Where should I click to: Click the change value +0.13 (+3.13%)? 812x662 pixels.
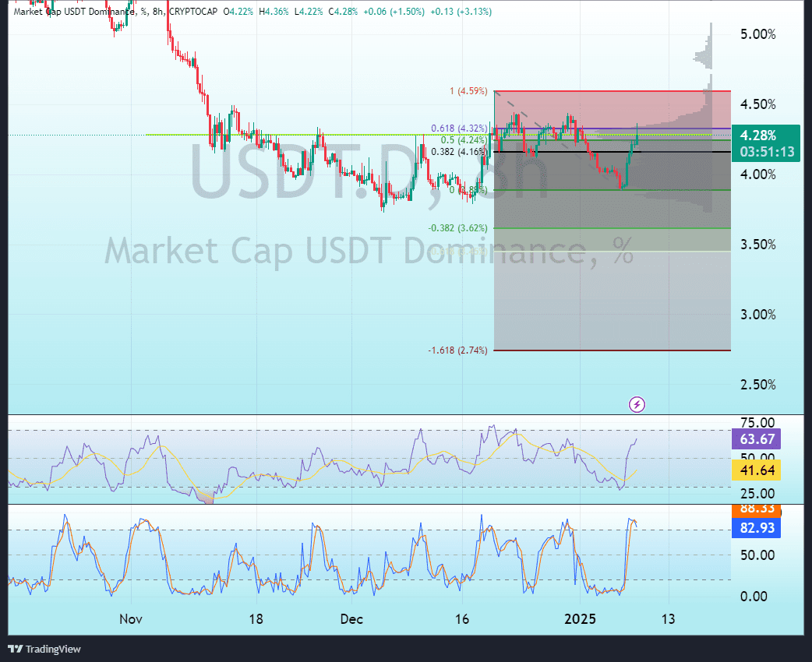(461, 12)
